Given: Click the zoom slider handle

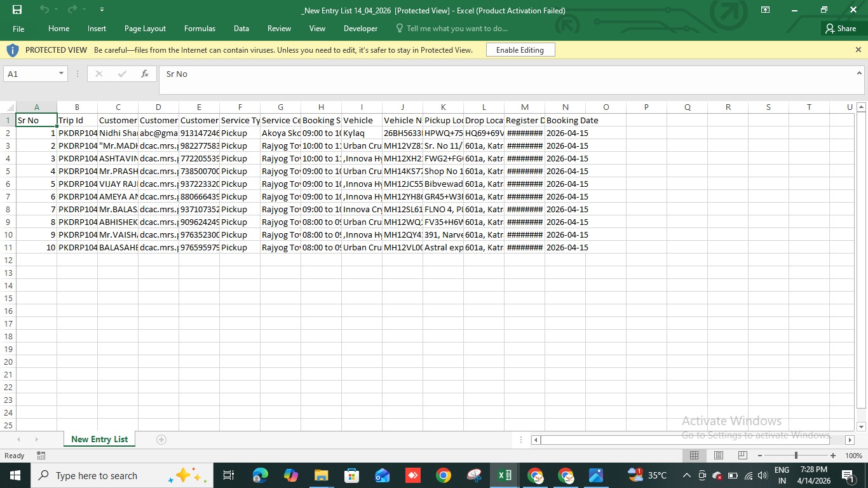Looking at the screenshot, I should 796,456.
